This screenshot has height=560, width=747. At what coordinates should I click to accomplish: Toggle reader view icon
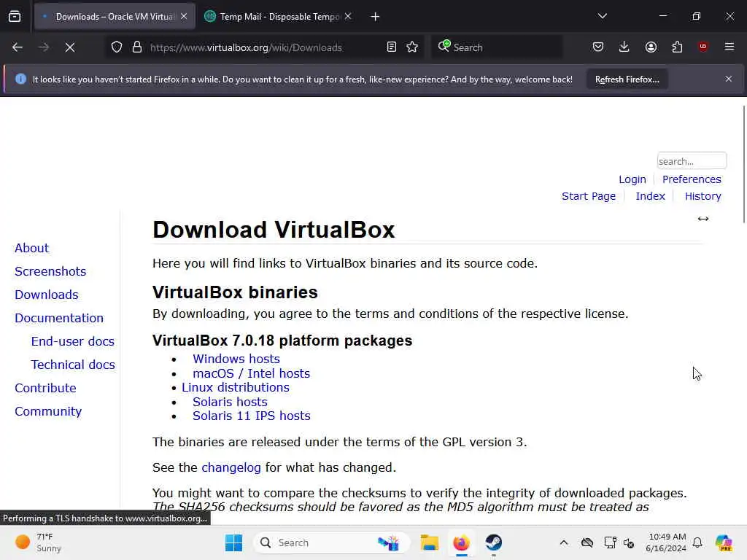pyautogui.click(x=392, y=47)
